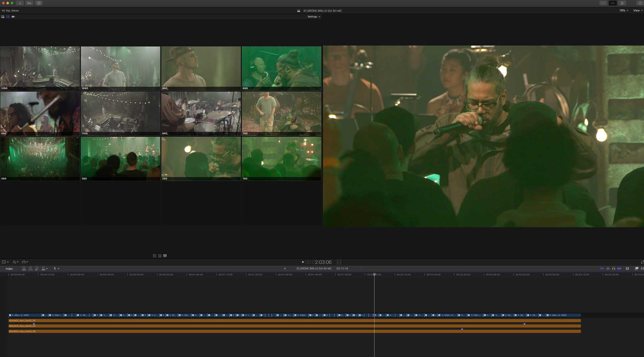The image size is (644, 357).
Task: Click play button beside timecode
Action: 303,262
